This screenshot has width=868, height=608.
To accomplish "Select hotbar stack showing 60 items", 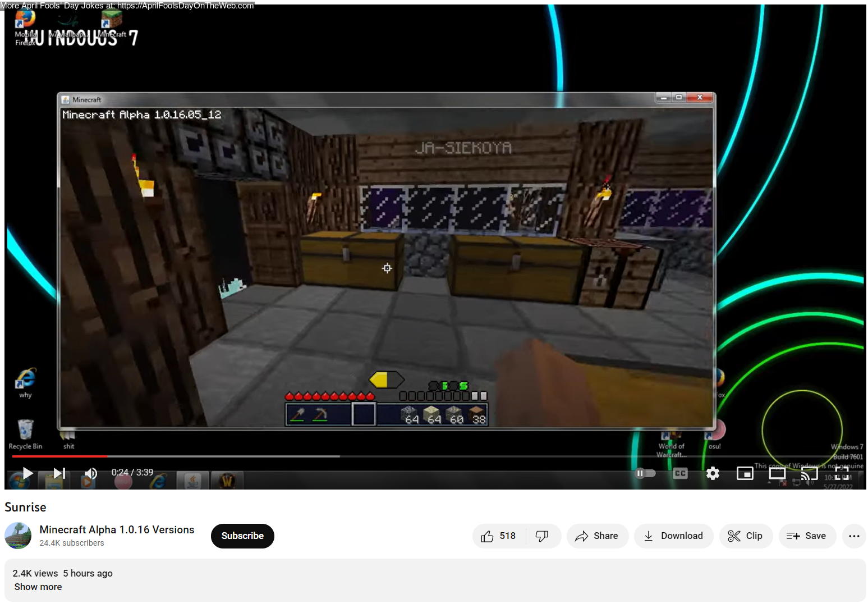I will click(455, 415).
